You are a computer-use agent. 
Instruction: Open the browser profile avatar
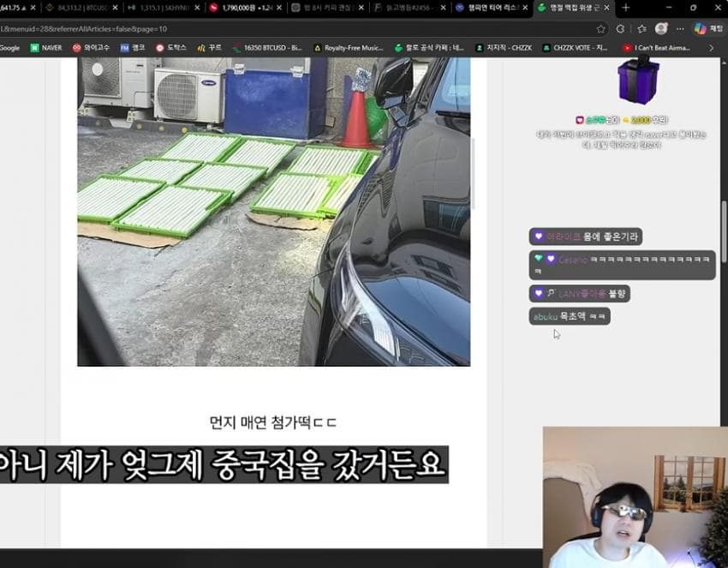(661, 29)
